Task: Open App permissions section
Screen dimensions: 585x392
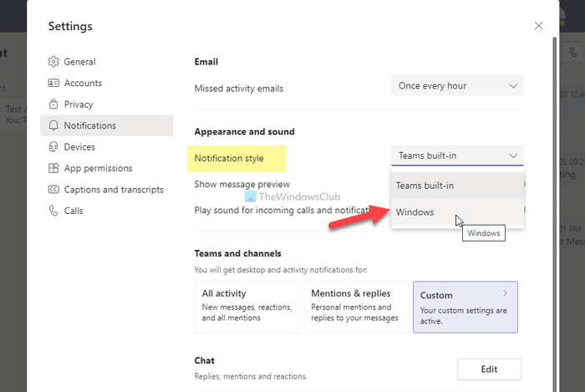Action: point(98,168)
